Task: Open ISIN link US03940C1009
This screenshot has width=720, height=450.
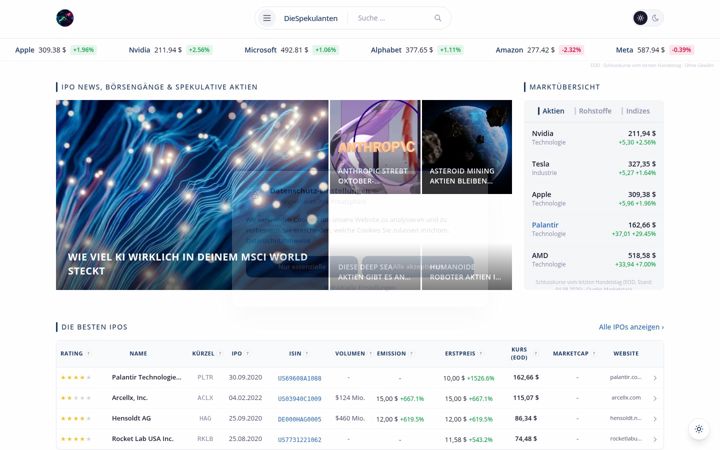Action: [x=299, y=399]
